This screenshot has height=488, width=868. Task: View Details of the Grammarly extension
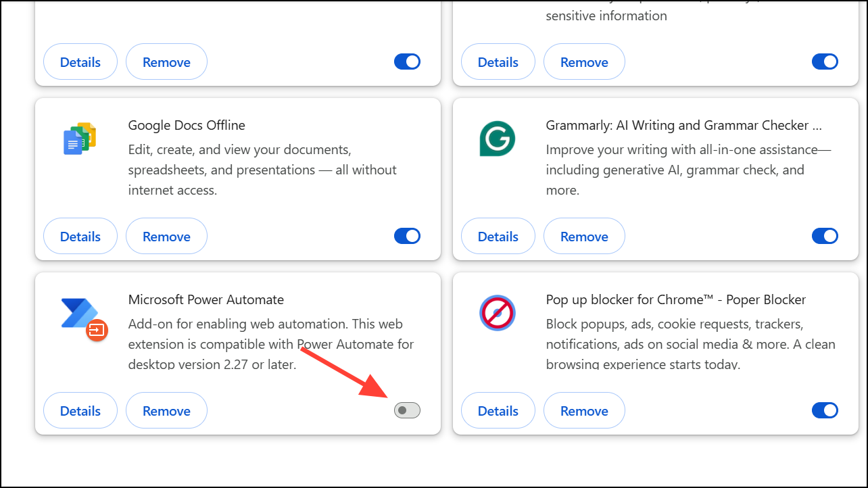pyautogui.click(x=497, y=236)
